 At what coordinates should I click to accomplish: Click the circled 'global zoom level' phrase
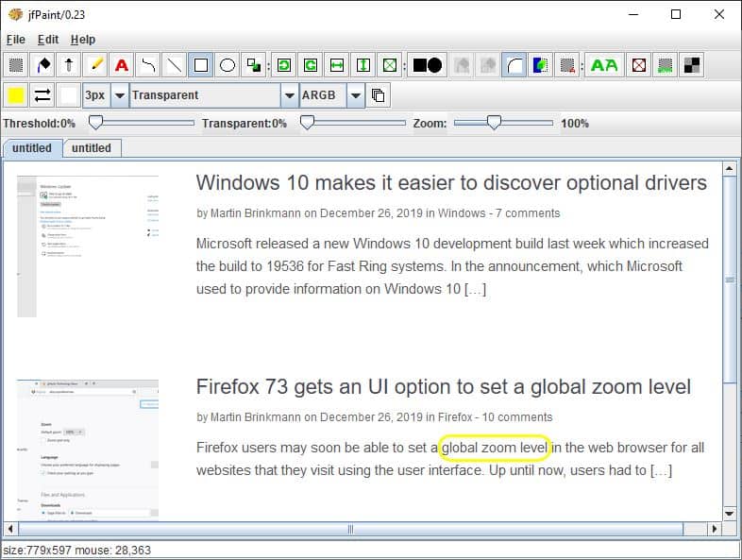click(x=495, y=448)
